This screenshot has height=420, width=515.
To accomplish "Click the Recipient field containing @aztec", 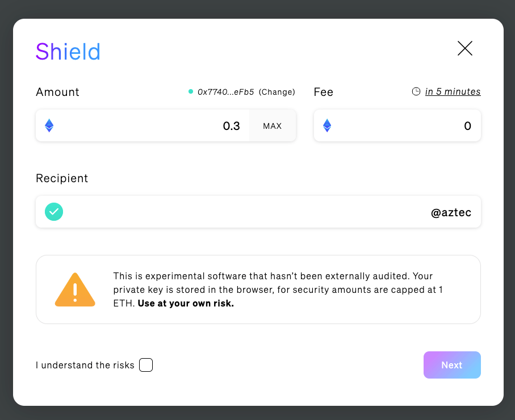I will point(258,212).
